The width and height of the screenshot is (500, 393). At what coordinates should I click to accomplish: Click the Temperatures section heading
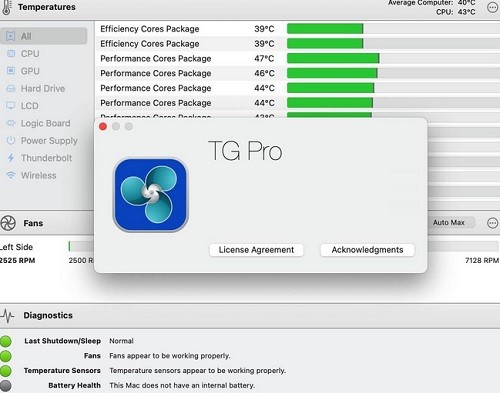pos(47,7)
